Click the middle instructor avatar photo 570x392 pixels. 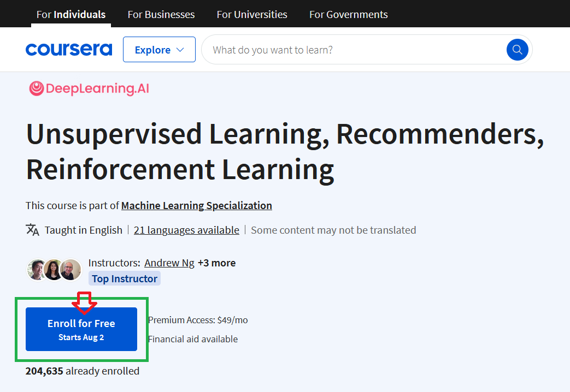tap(54, 270)
